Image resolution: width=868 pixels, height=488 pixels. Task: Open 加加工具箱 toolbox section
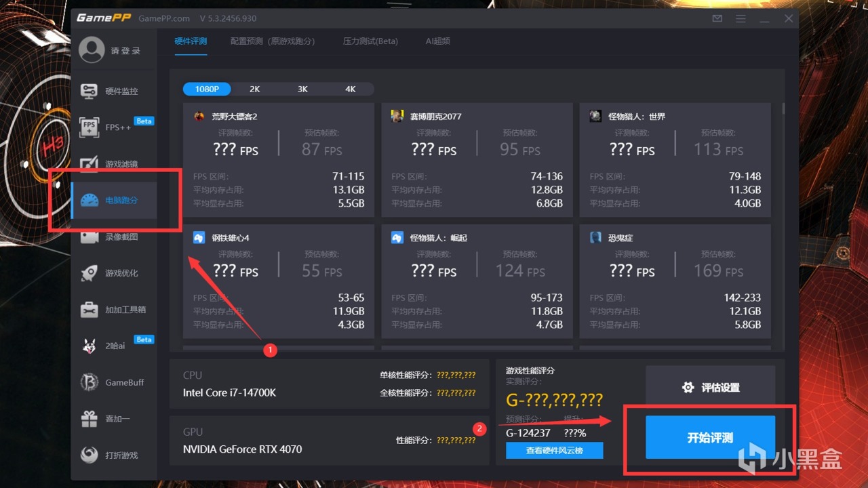pos(114,310)
